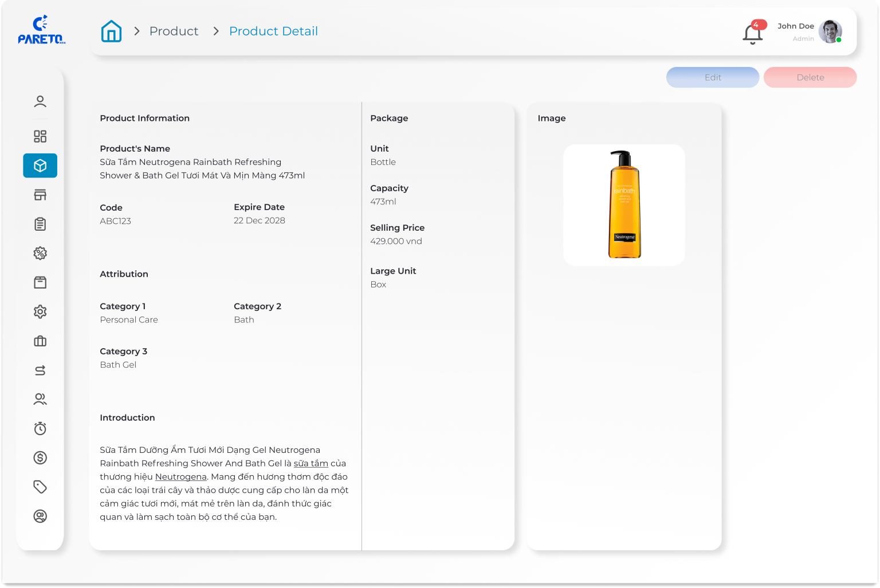Open the Neutrogena bottle product image

click(624, 205)
